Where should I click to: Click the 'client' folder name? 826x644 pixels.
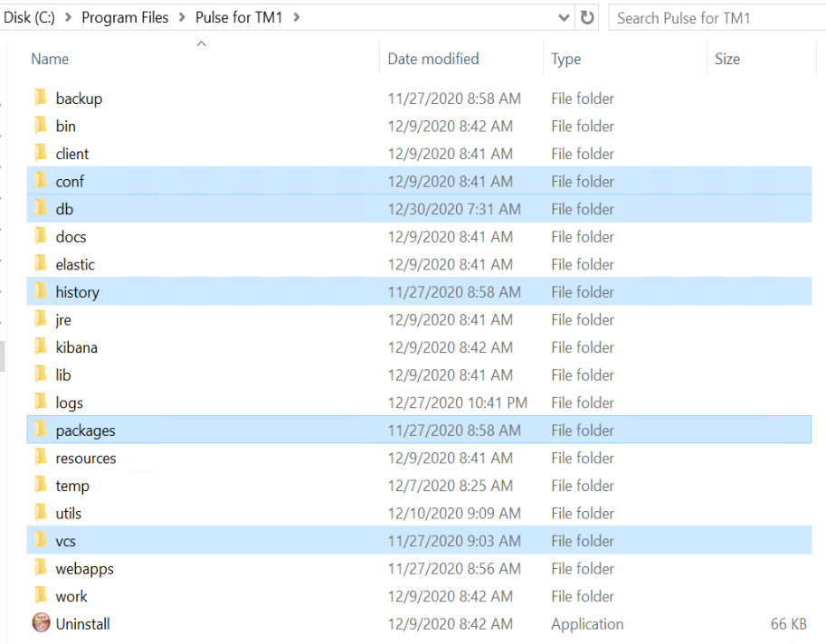[x=72, y=154]
